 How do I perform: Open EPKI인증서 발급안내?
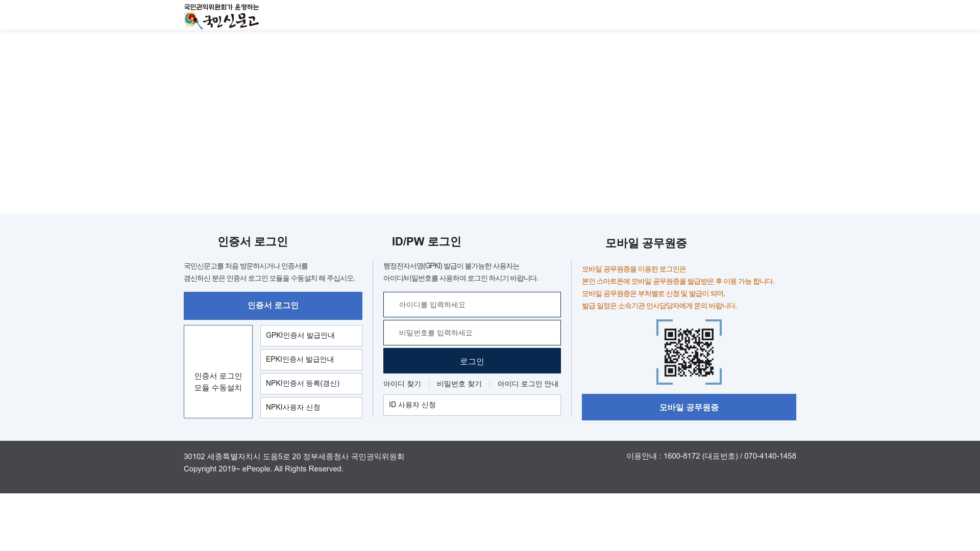pos(311,359)
